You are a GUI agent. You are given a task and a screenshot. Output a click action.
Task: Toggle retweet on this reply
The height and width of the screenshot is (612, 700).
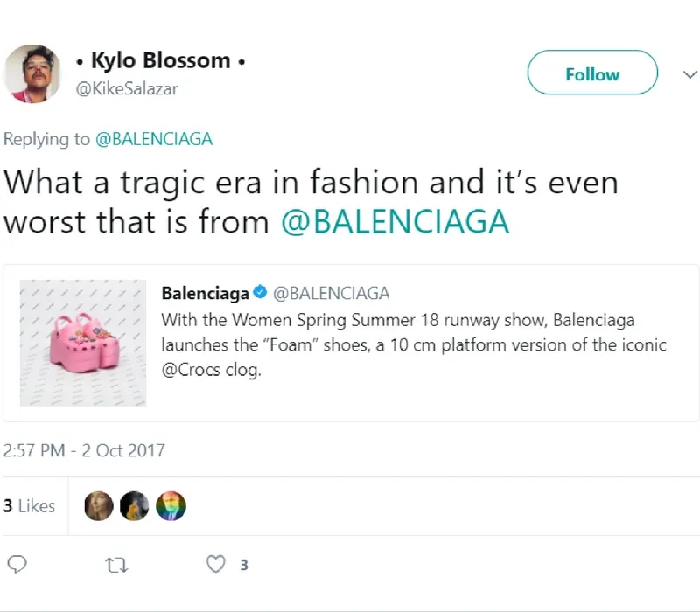click(115, 565)
